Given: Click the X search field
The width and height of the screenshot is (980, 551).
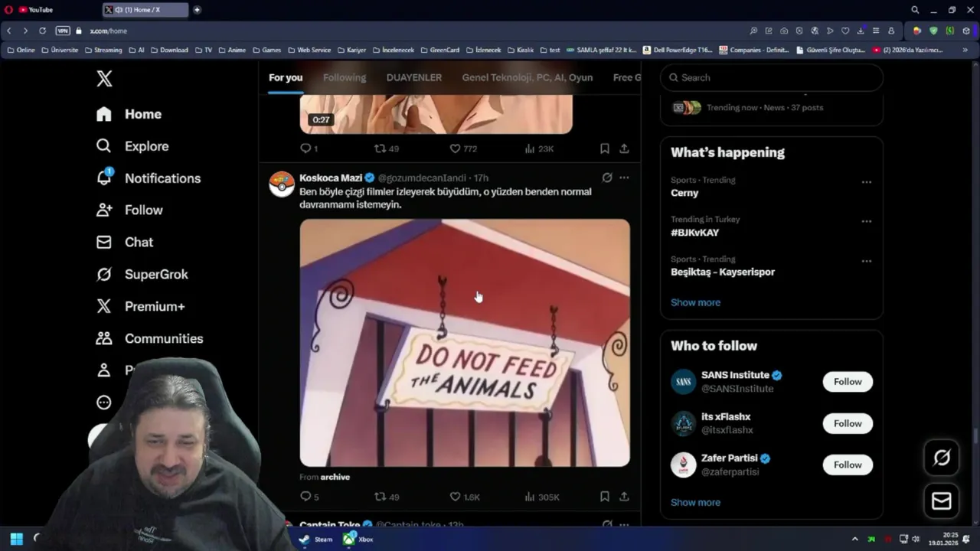Looking at the screenshot, I should [772, 77].
